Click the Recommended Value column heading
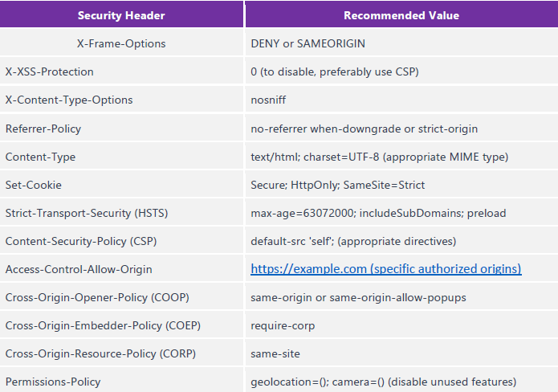Screen dimensions: 558x392 401,15
